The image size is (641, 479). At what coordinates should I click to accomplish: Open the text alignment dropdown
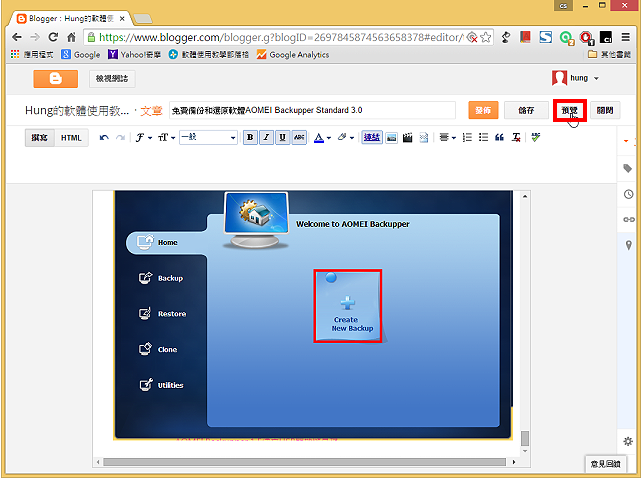pos(448,138)
